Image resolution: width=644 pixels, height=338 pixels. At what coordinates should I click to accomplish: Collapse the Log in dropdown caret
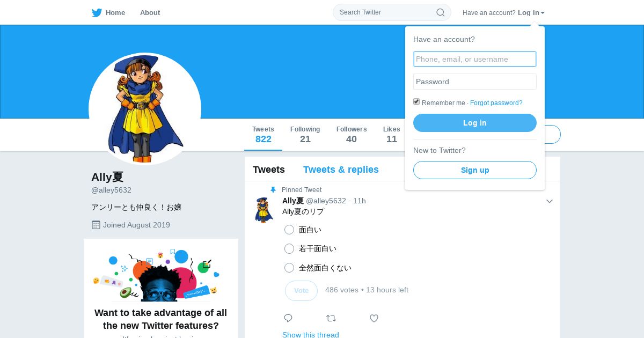pos(543,13)
